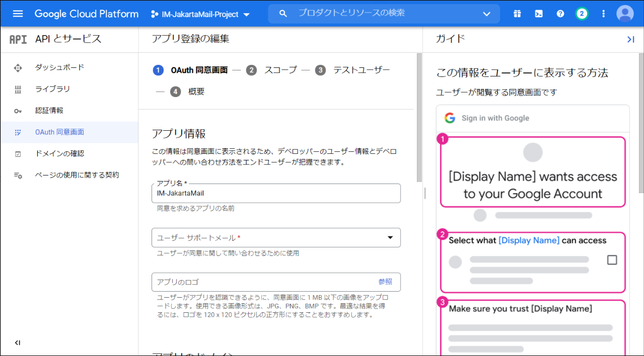Click the アプリ名 text field

(275, 193)
